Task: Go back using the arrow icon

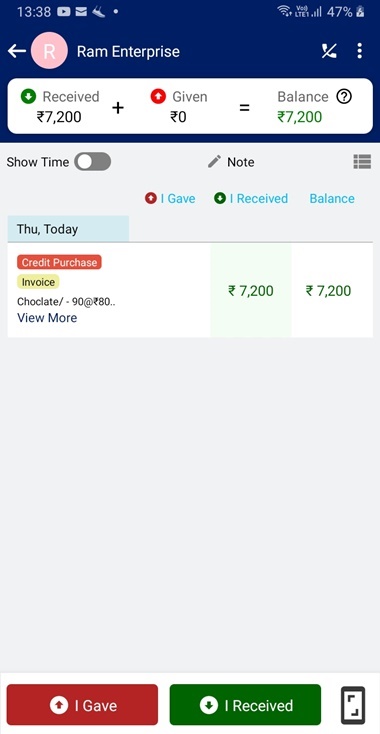Action: point(17,51)
